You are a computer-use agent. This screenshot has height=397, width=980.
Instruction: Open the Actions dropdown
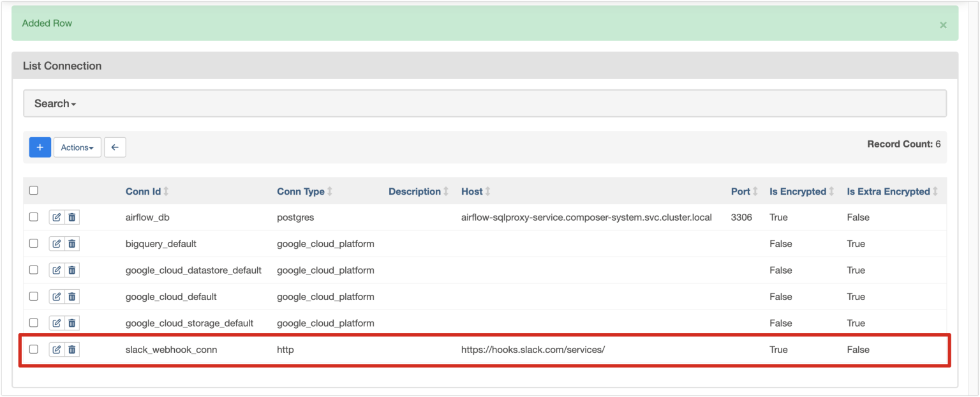tap(77, 147)
